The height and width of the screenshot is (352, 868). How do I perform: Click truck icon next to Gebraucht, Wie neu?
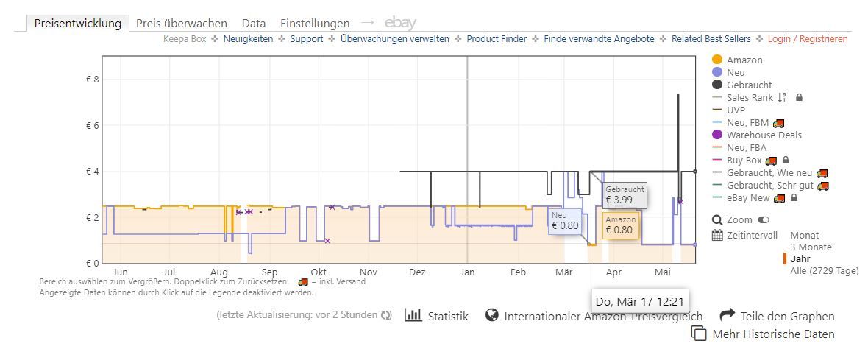click(822, 173)
